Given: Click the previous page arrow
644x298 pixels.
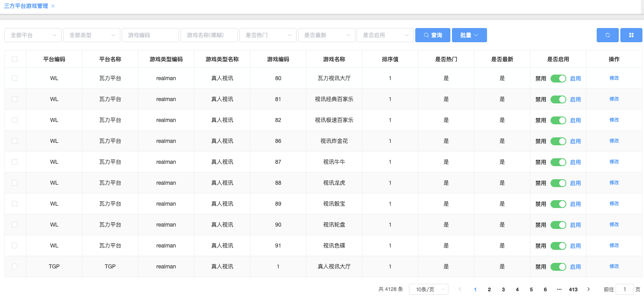Looking at the screenshot, I should pos(460,289).
